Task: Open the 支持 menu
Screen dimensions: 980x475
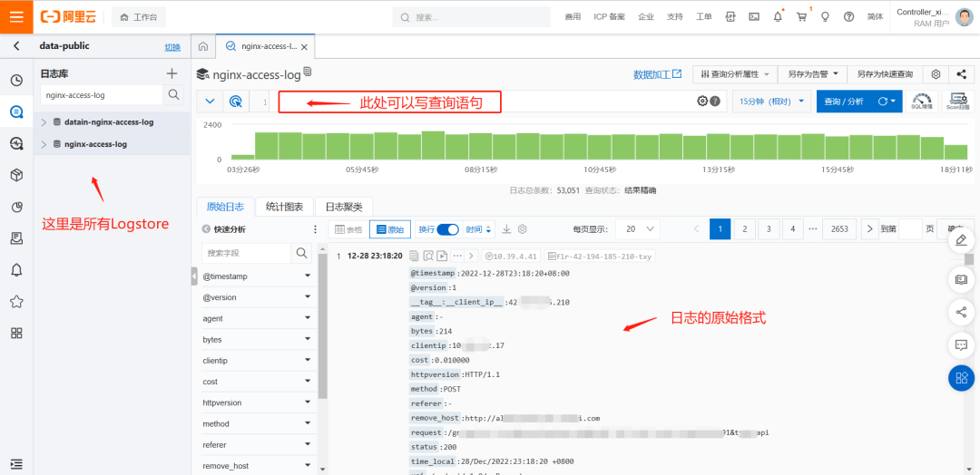Action: coord(675,17)
